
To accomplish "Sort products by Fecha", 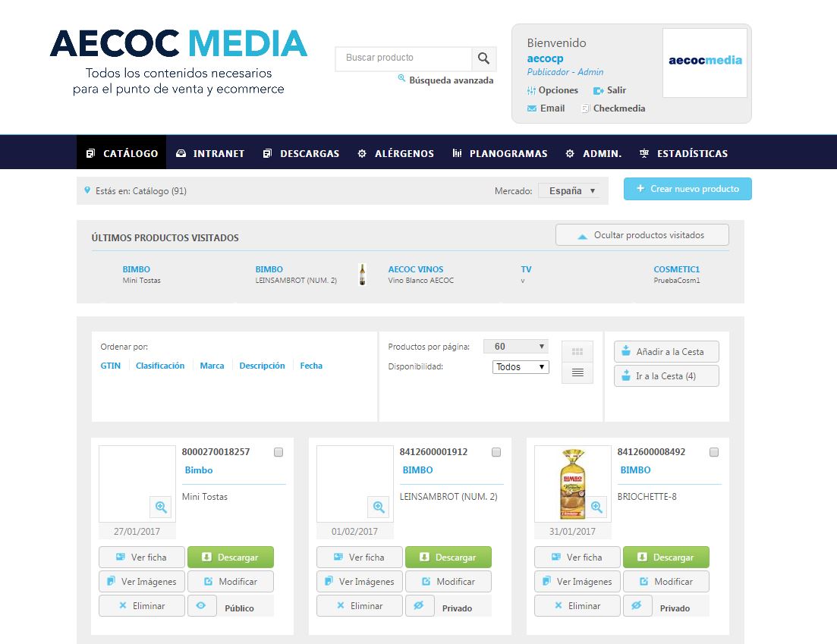I will click(311, 366).
